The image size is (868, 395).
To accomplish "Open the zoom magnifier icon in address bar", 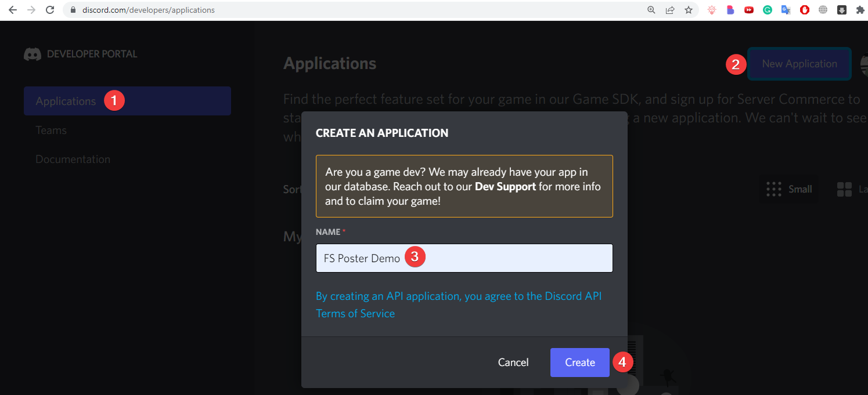I will [x=651, y=10].
